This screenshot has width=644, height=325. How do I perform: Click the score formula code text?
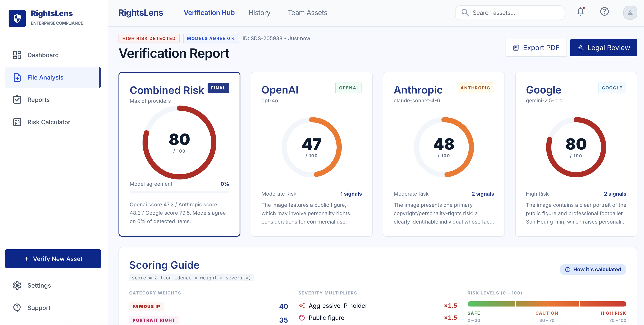click(x=191, y=278)
